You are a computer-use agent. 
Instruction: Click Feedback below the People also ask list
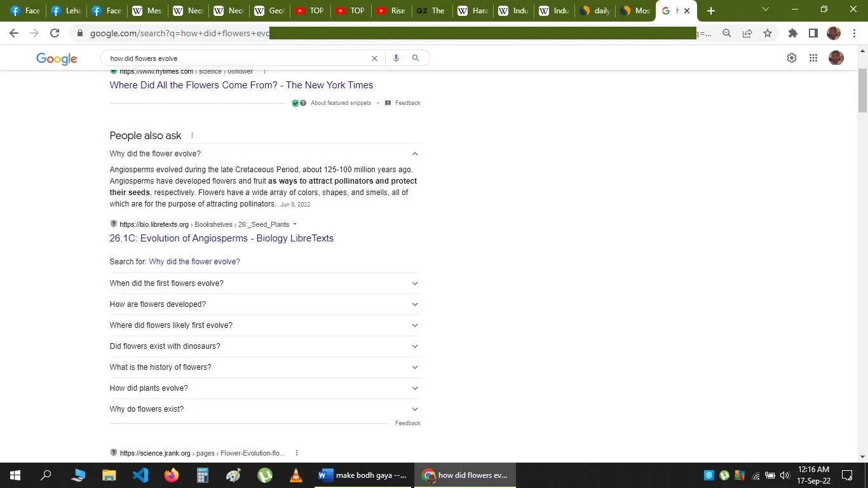click(x=407, y=423)
